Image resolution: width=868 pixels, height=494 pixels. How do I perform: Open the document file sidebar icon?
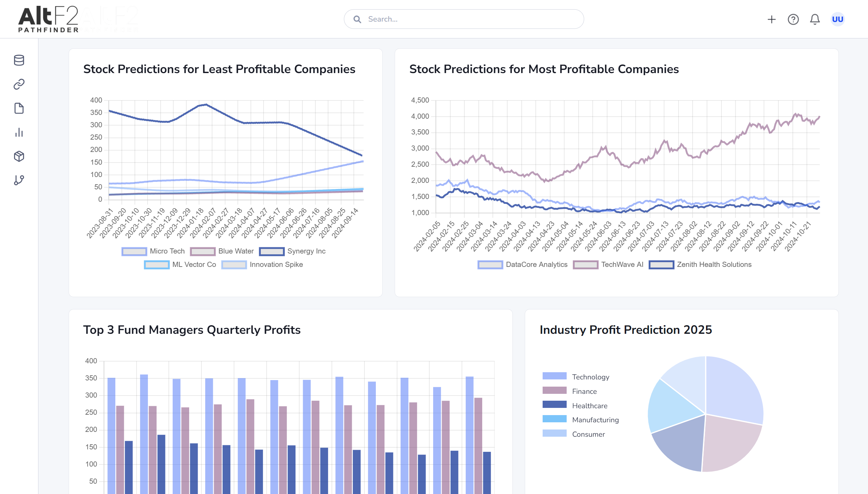tap(19, 108)
